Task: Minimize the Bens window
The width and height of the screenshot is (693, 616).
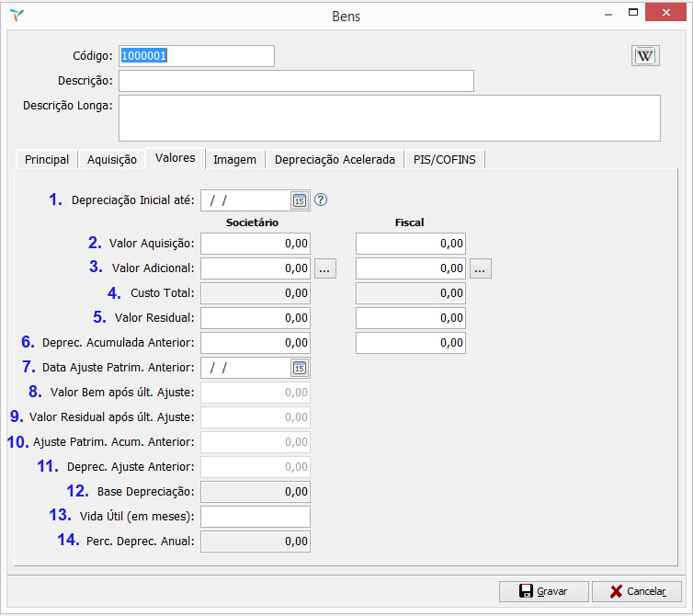Action: click(x=608, y=14)
